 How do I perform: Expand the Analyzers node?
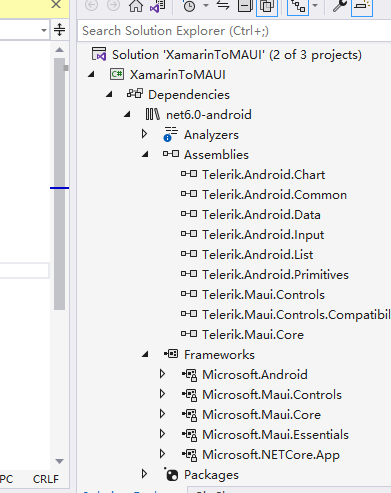click(144, 134)
